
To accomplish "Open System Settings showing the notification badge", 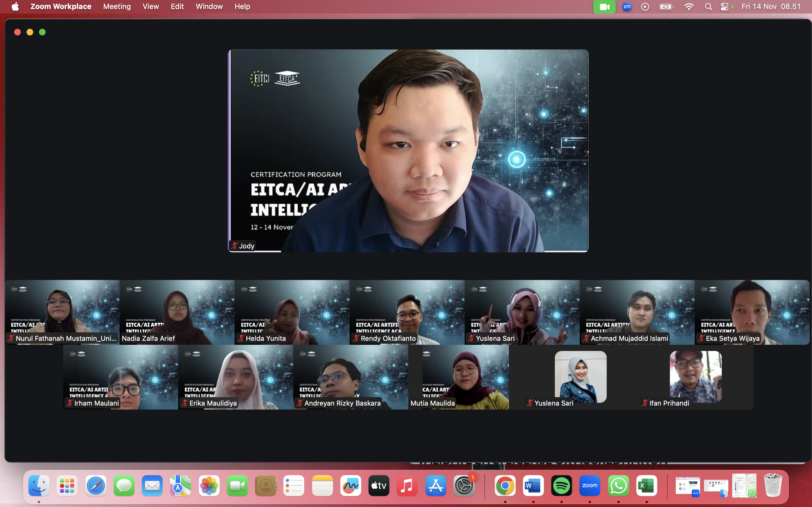I will (x=464, y=485).
